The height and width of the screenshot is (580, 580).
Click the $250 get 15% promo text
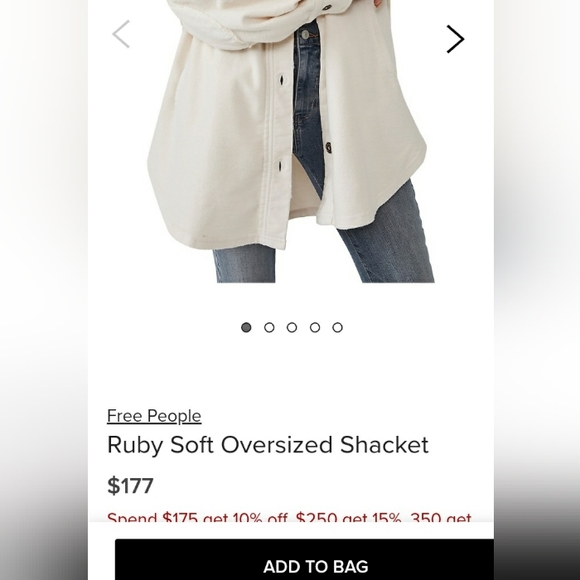[348, 517]
